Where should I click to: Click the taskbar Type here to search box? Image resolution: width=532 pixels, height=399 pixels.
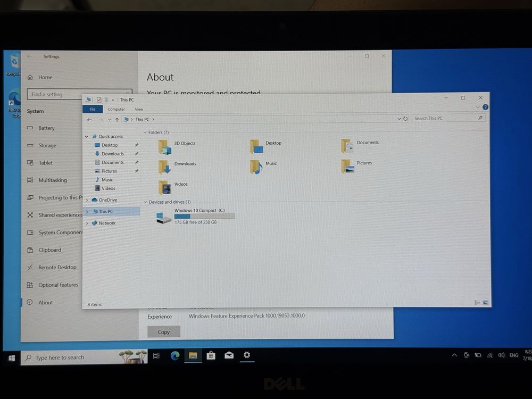coord(85,358)
